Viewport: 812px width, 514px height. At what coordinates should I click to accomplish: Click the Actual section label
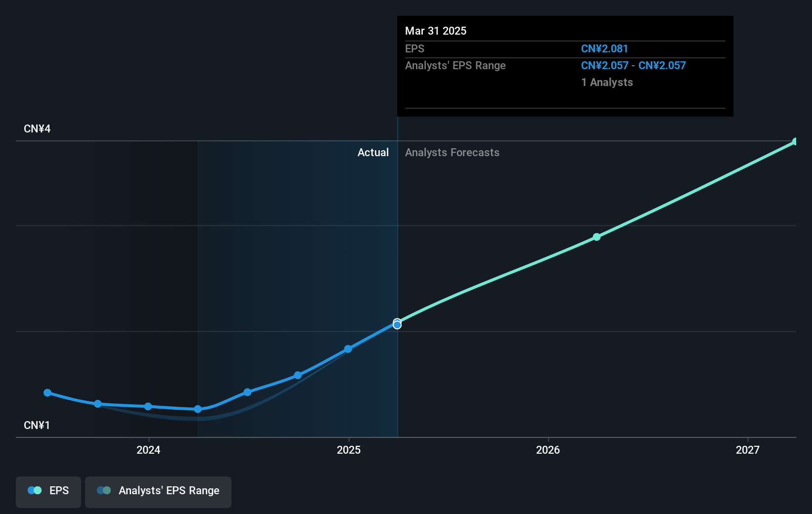(373, 153)
